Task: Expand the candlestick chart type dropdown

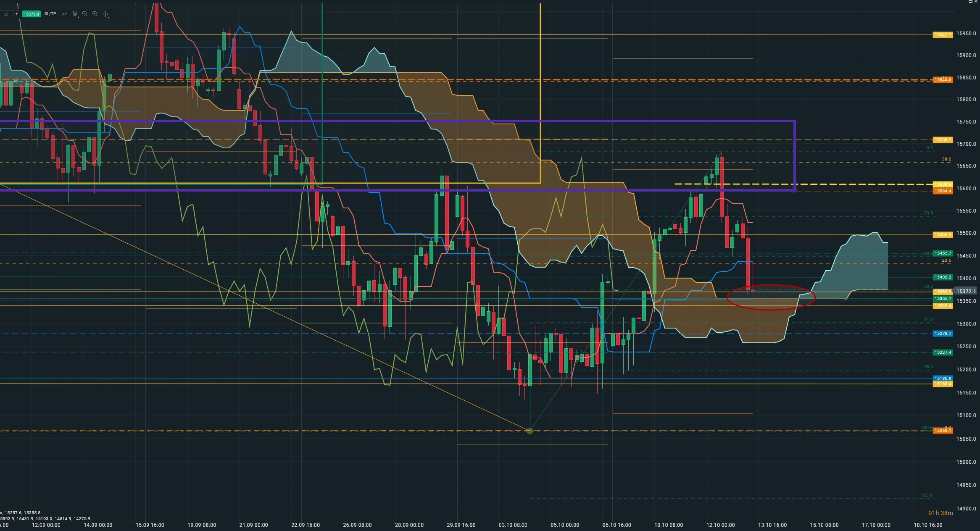Action: [x=75, y=14]
